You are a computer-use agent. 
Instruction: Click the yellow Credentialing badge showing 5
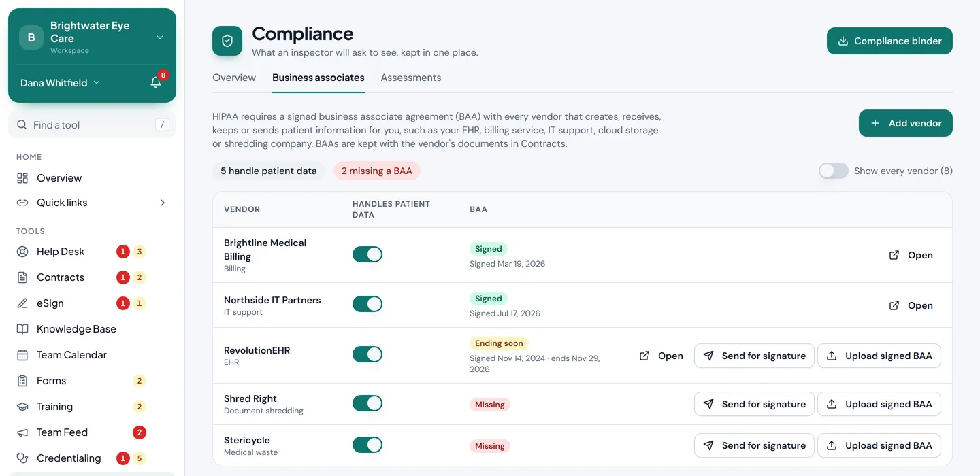point(140,458)
